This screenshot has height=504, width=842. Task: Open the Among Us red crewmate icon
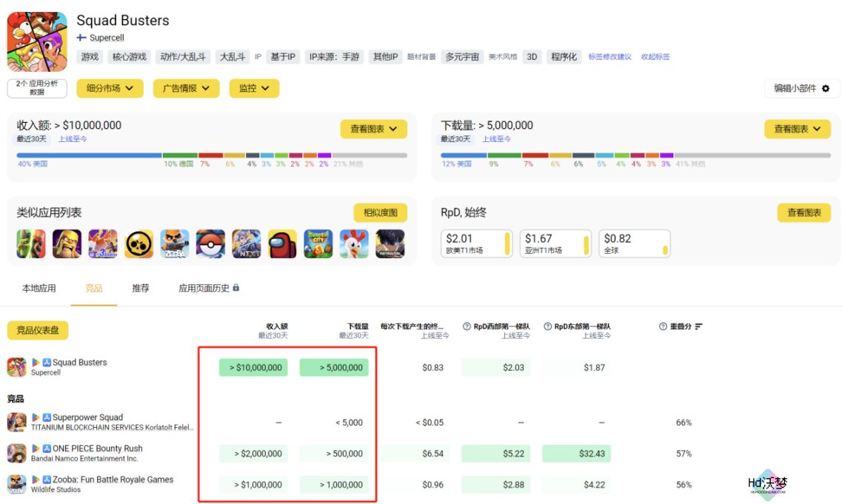click(x=282, y=243)
